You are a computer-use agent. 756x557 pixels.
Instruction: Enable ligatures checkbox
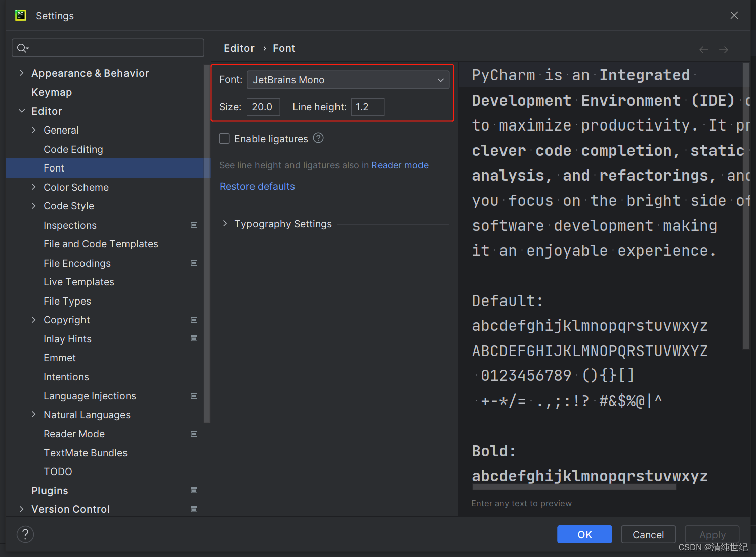click(x=224, y=139)
